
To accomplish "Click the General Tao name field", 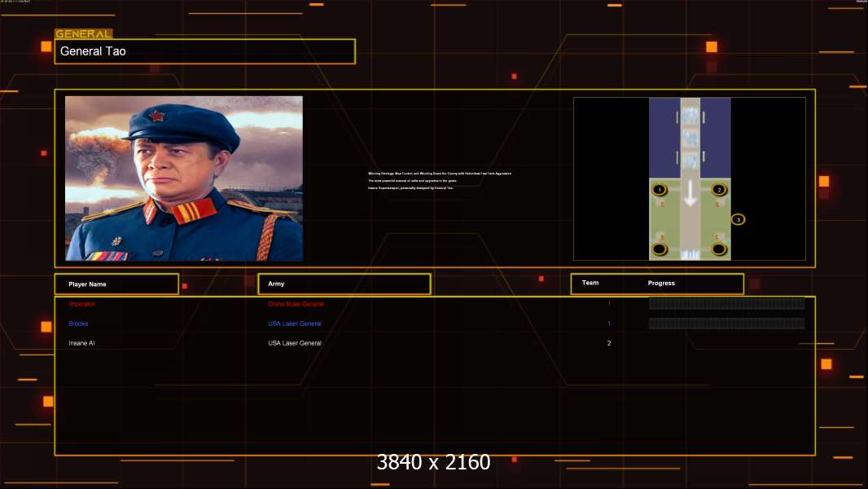I will coord(205,51).
